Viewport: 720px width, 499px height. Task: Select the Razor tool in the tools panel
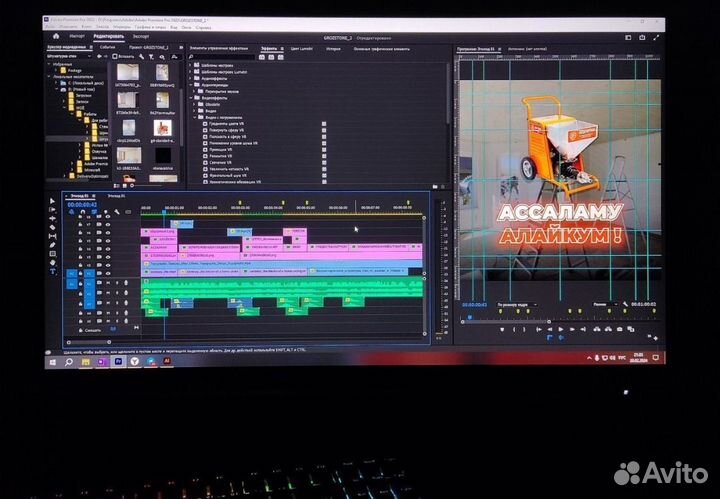[52, 228]
